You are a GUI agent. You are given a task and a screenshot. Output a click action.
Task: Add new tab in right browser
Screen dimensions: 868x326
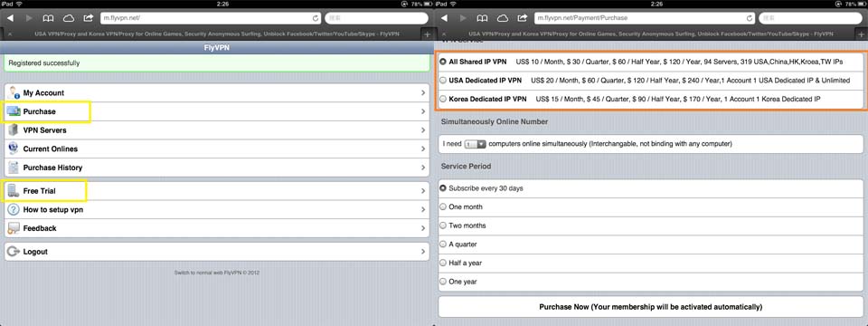862,34
